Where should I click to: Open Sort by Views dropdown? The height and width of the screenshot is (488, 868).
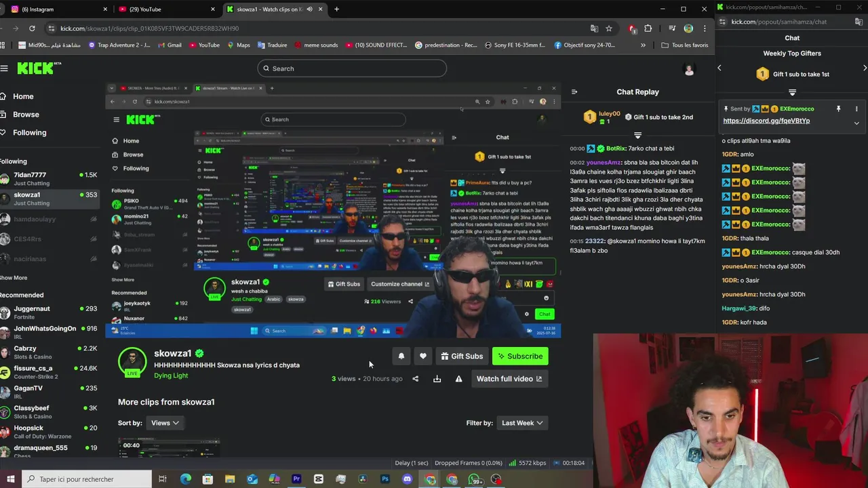(x=165, y=423)
